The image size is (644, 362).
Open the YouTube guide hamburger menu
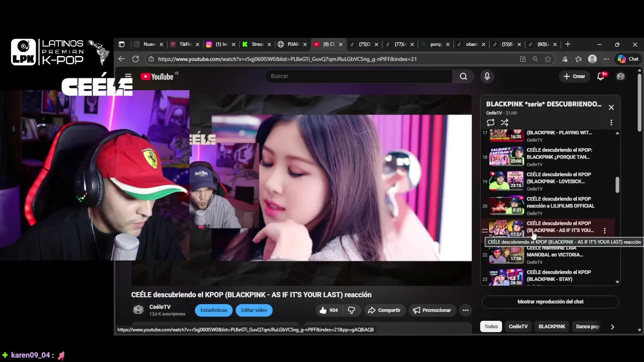point(128,76)
